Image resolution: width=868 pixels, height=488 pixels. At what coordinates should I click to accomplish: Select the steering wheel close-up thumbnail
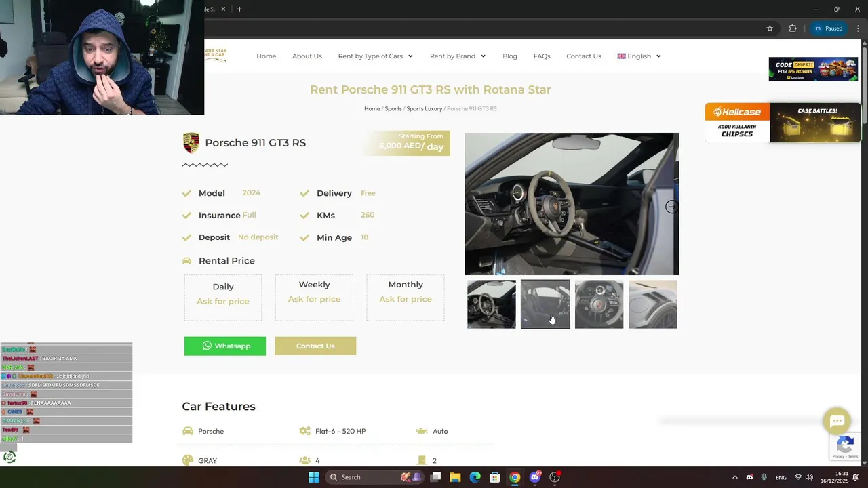click(599, 304)
